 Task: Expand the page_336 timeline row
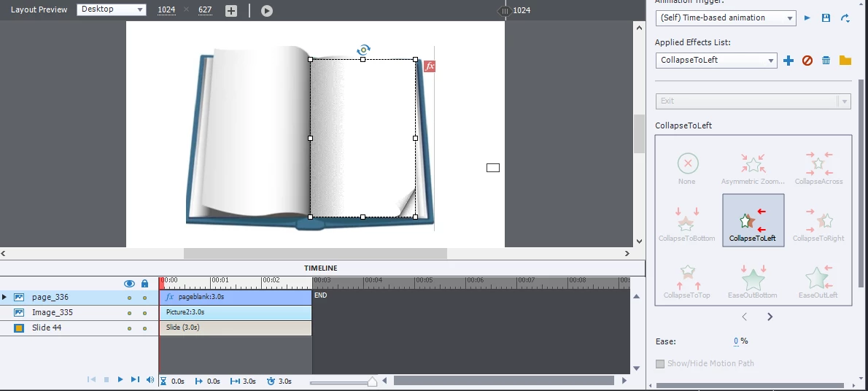4,298
